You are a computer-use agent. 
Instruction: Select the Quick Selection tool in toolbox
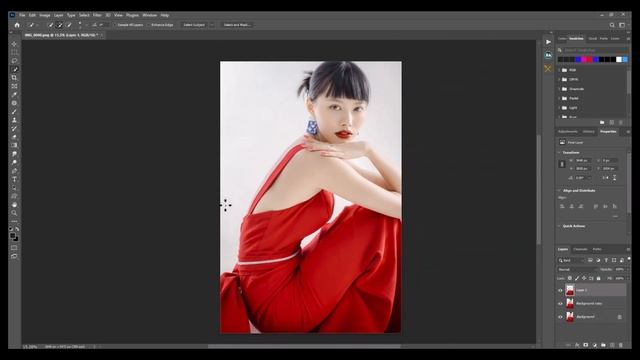14,69
